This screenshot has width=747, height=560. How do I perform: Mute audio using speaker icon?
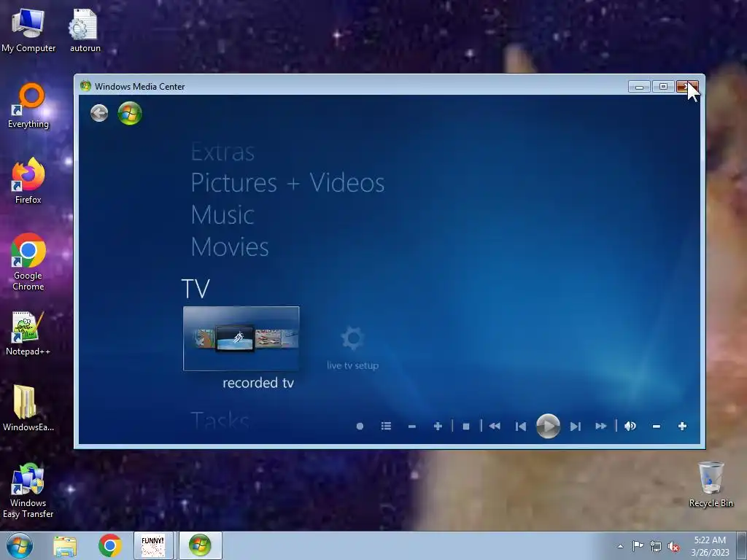coord(630,426)
